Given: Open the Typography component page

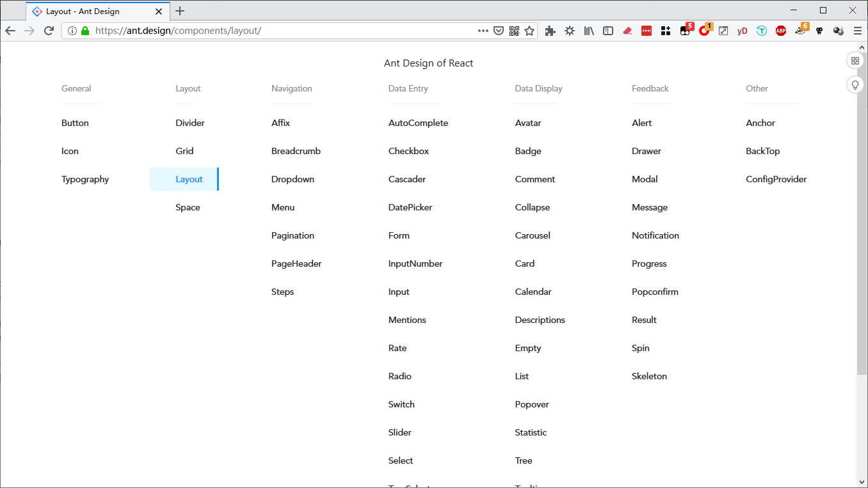Looking at the screenshot, I should 85,179.
